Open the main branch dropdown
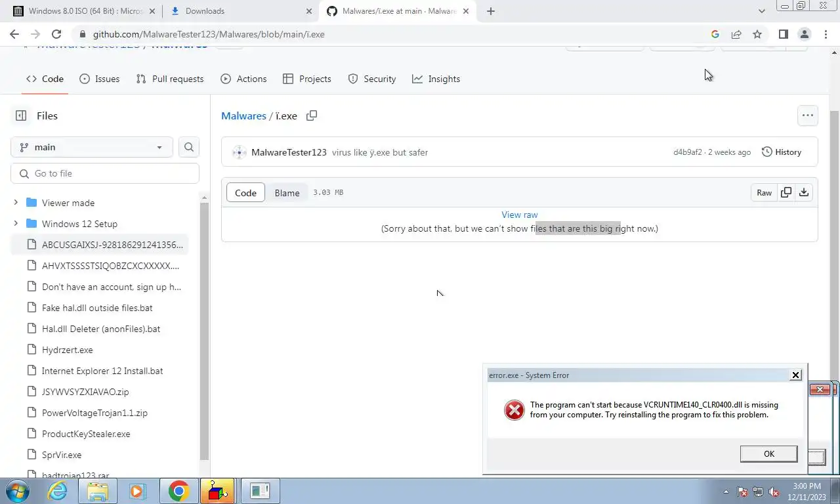 point(92,147)
